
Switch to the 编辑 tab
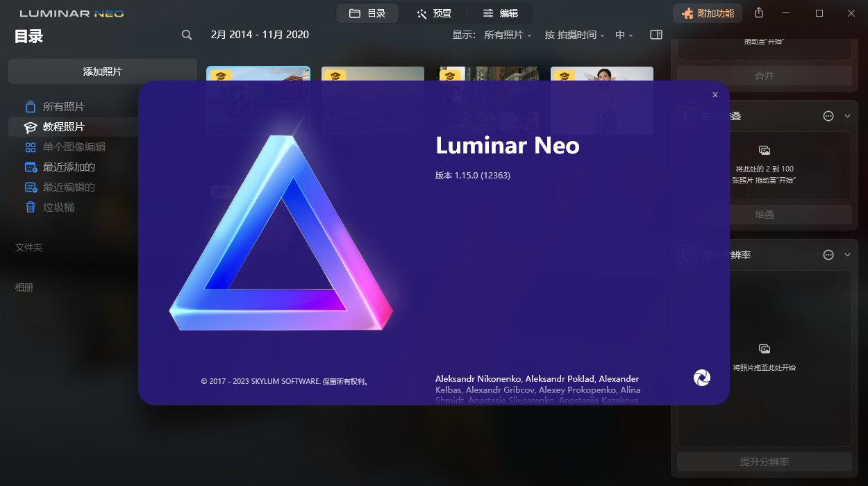click(499, 12)
